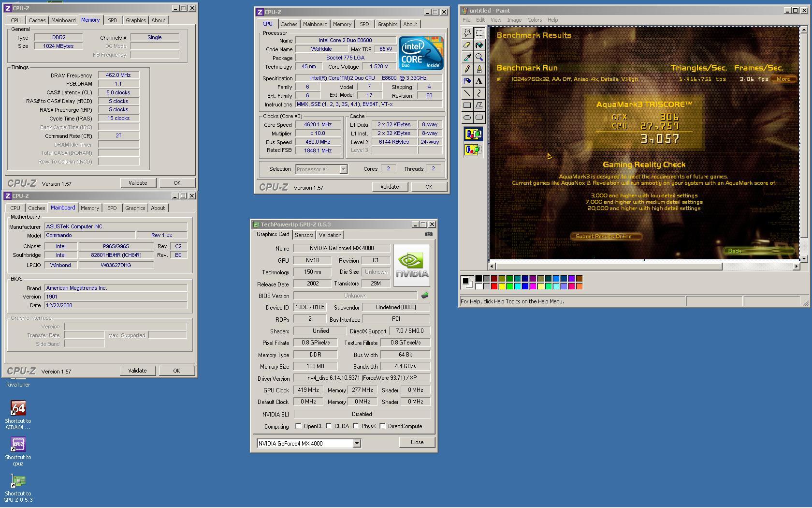Select the Pick Color eyedropper tool
The image size is (812, 508).
pyautogui.click(x=467, y=57)
